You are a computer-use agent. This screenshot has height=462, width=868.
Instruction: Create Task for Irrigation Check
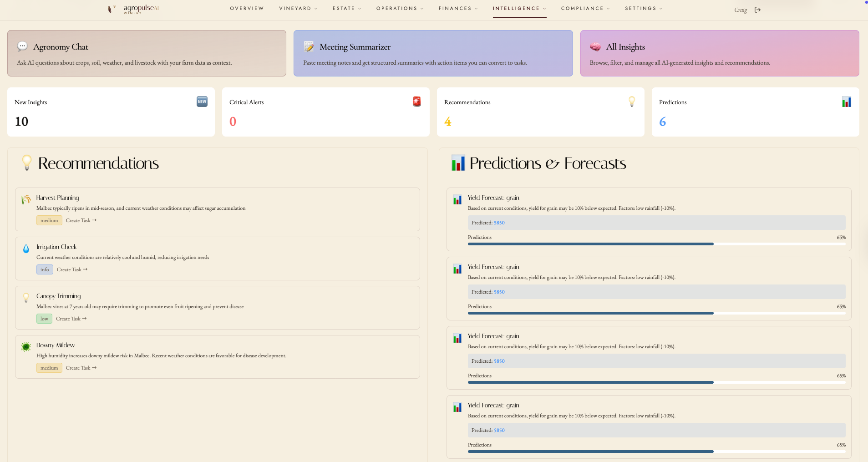tap(72, 269)
